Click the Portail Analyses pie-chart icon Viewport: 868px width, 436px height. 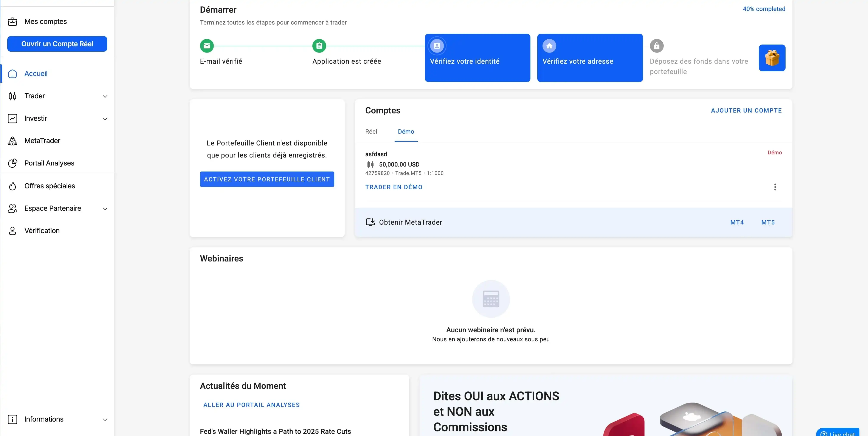click(12, 163)
